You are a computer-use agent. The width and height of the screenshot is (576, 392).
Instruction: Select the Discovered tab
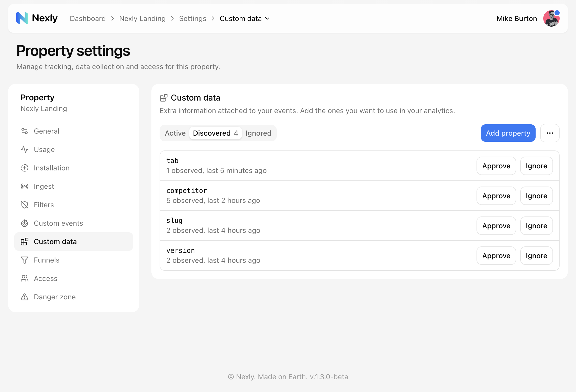pyautogui.click(x=216, y=133)
